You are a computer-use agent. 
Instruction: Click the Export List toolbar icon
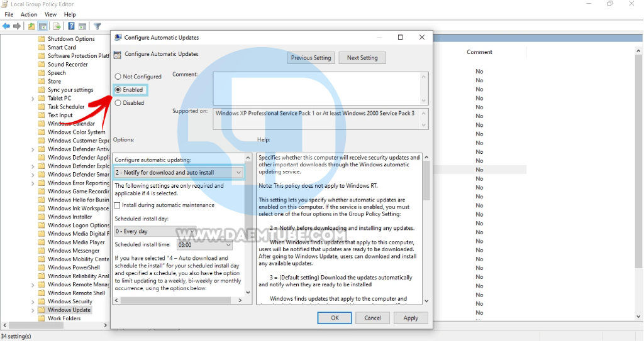[x=57, y=26]
